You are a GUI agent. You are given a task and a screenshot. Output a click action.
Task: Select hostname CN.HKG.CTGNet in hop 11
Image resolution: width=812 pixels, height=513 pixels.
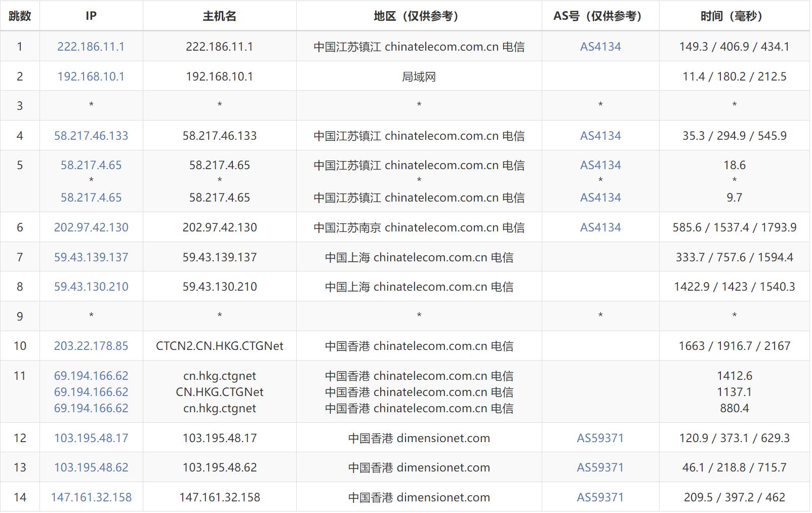[x=220, y=392]
